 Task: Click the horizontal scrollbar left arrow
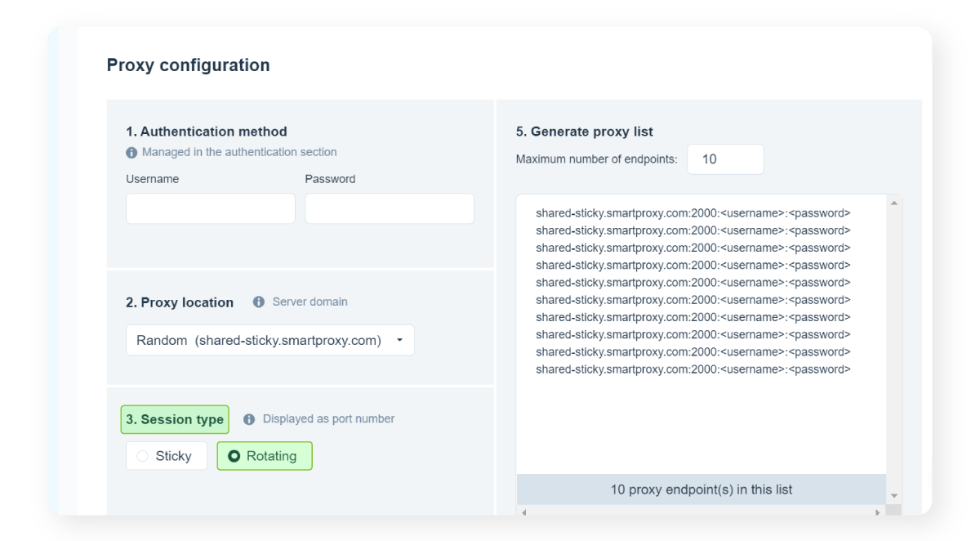523,512
